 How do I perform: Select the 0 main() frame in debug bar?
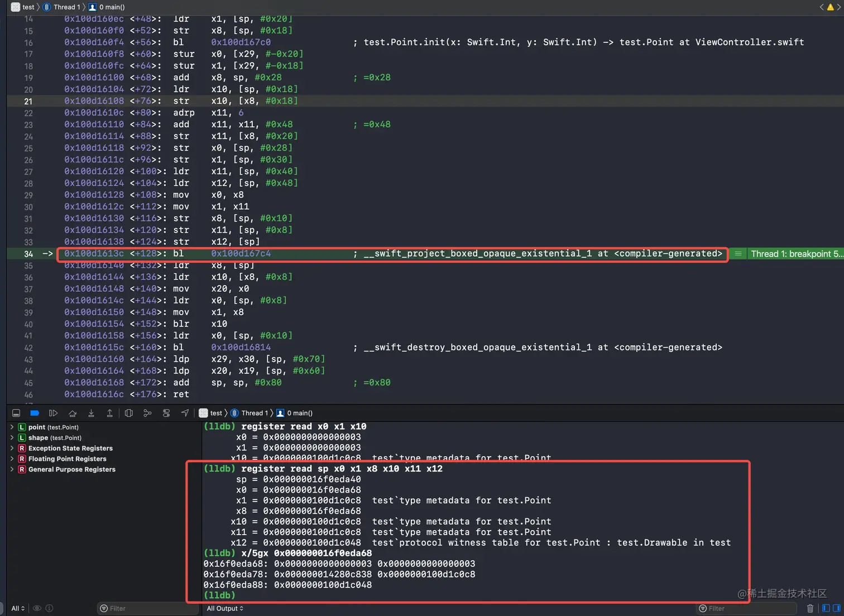coord(295,413)
